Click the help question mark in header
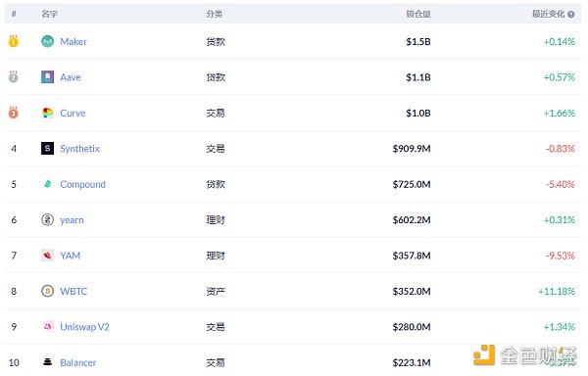 [x=570, y=15]
